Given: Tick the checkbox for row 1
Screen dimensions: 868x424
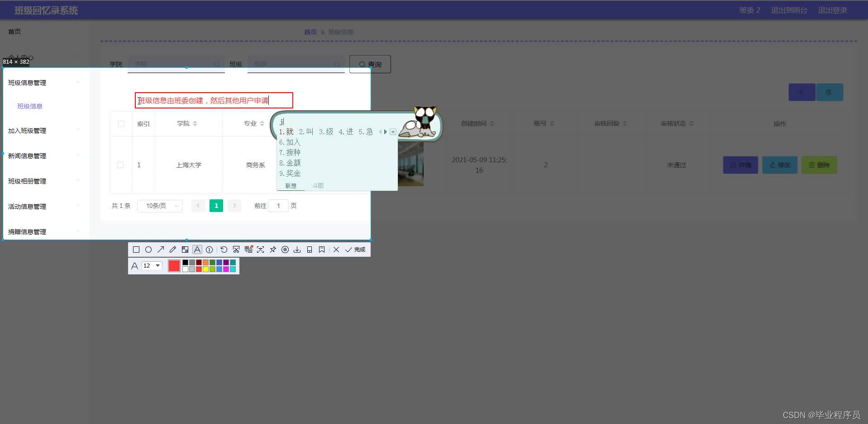Looking at the screenshot, I should tap(120, 165).
